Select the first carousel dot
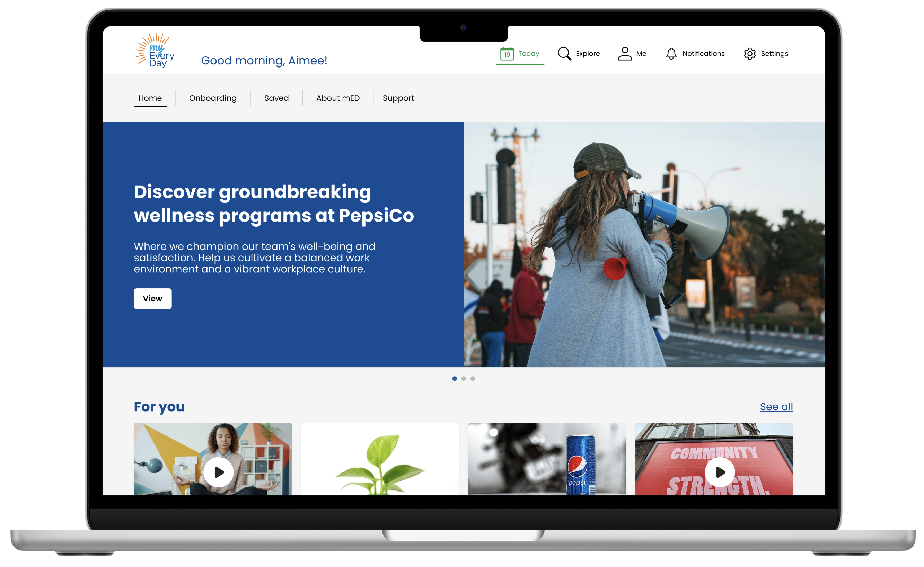The image size is (924, 567). click(x=455, y=378)
